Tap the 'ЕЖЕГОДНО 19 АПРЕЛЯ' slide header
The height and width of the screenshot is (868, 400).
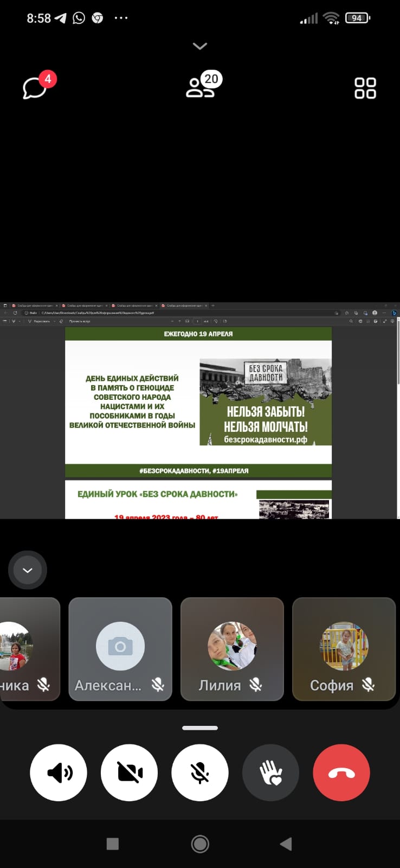[x=198, y=334]
